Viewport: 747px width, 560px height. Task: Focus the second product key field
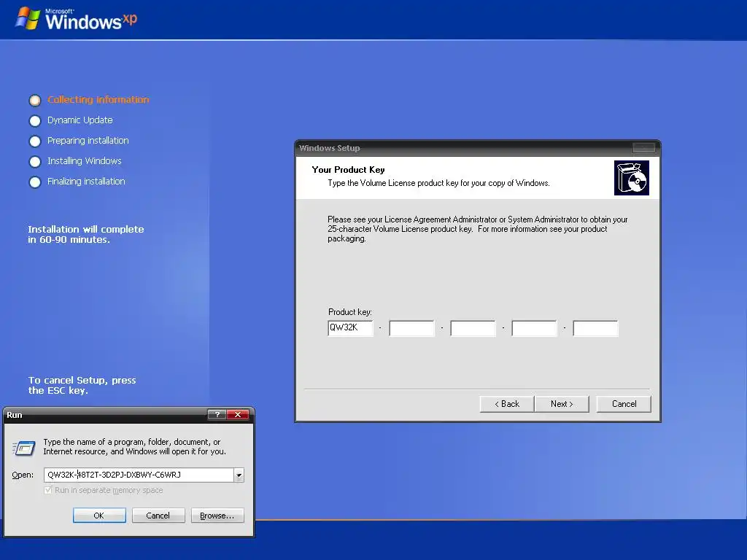click(x=411, y=328)
